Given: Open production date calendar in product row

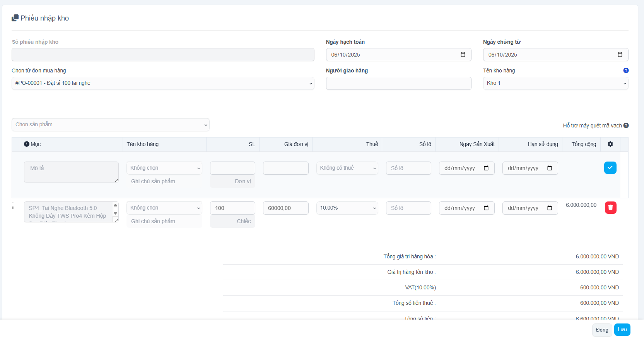Looking at the screenshot, I should (x=486, y=208).
